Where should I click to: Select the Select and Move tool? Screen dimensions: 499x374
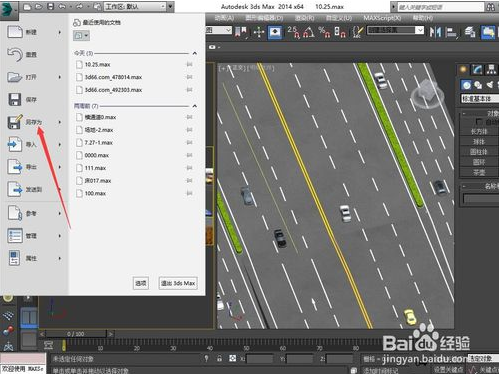coord(259,32)
